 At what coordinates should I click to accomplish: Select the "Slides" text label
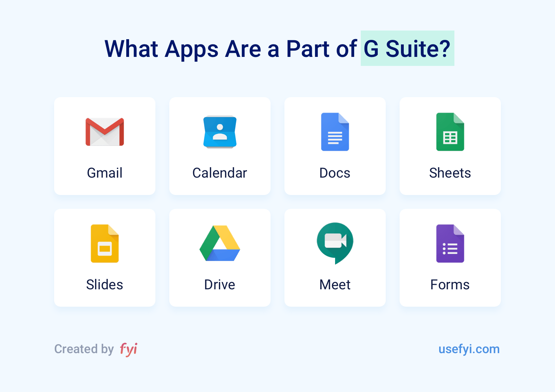pyautogui.click(x=105, y=284)
